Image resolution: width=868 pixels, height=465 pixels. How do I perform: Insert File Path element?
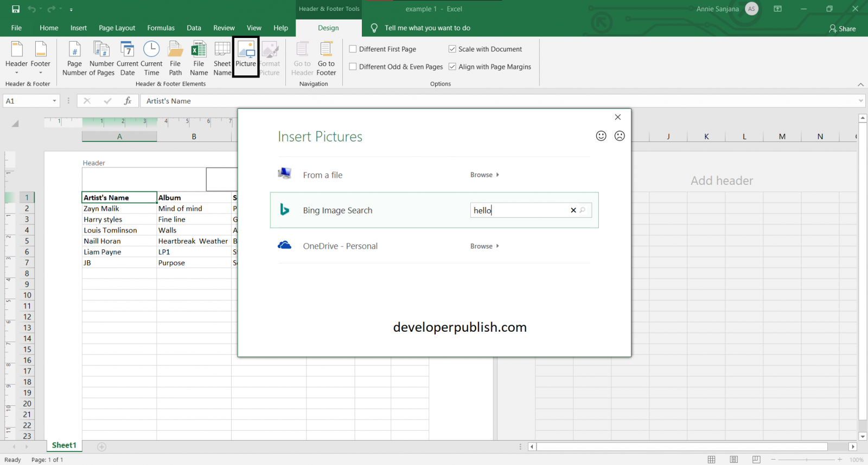(175, 59)
